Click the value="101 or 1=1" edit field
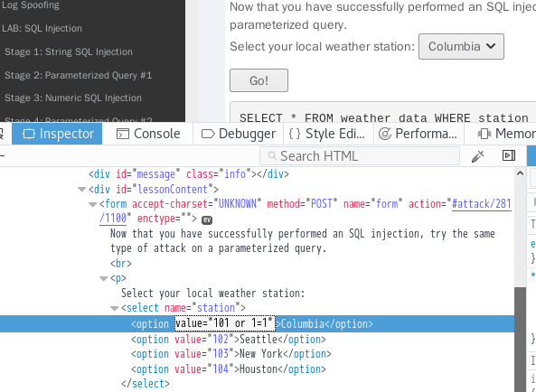This screenshot has width=536, height=392. point(225,323)
